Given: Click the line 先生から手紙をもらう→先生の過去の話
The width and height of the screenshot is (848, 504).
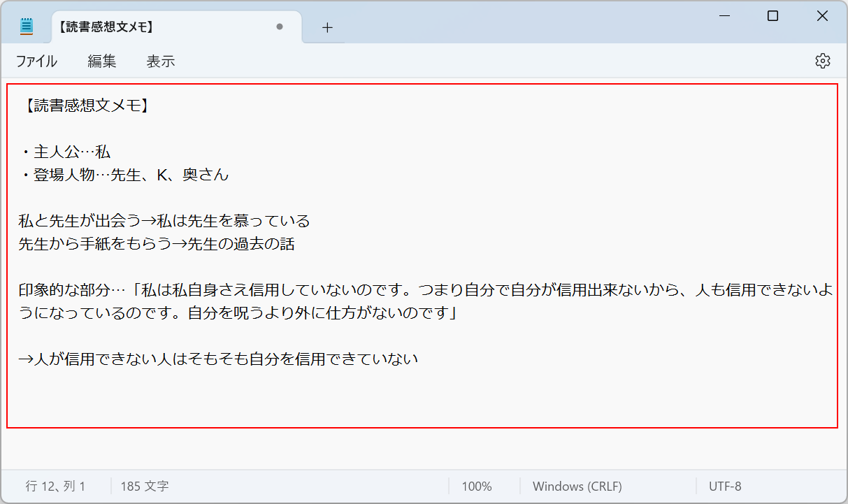Looking at the screenshot, I should click(x=157, y=244).
